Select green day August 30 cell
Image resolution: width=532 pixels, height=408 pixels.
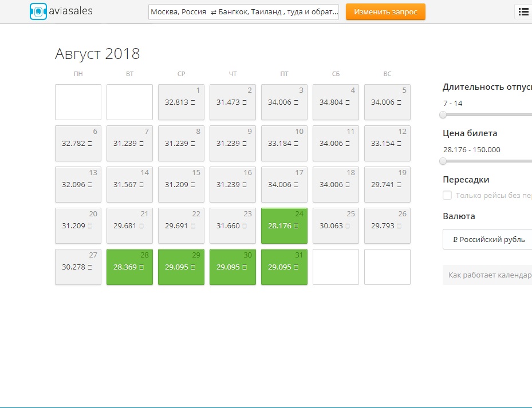coord(232,267)
